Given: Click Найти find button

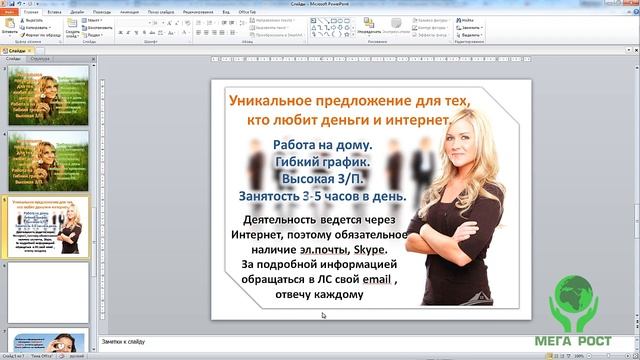Looking at the screenshot, I should 465,20.
